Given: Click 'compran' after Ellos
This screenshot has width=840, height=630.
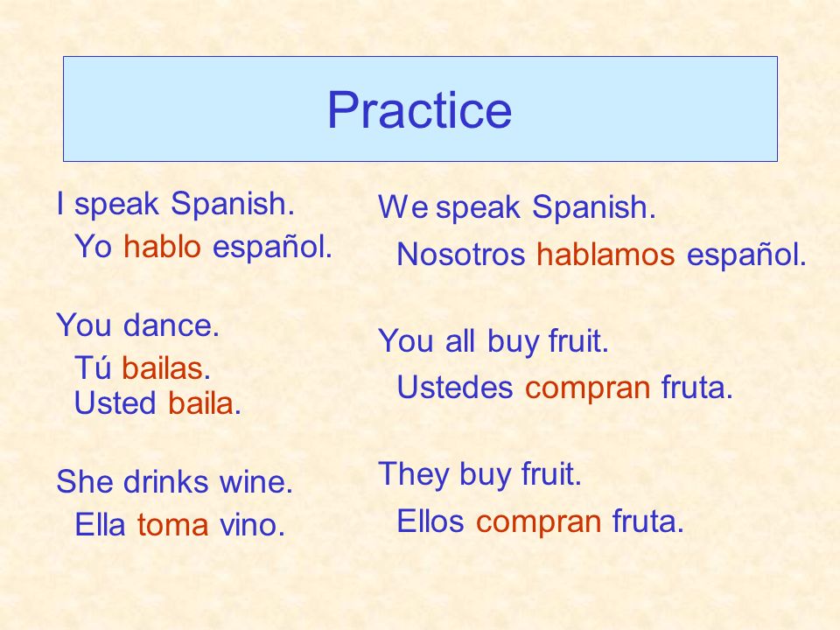Looking at the screenshot, I should 538,521.
